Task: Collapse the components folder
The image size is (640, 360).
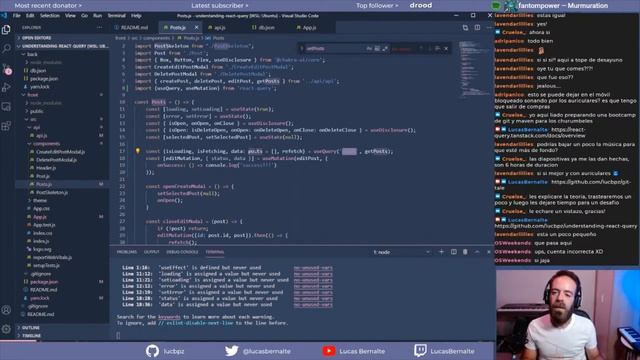Action: 62,144
